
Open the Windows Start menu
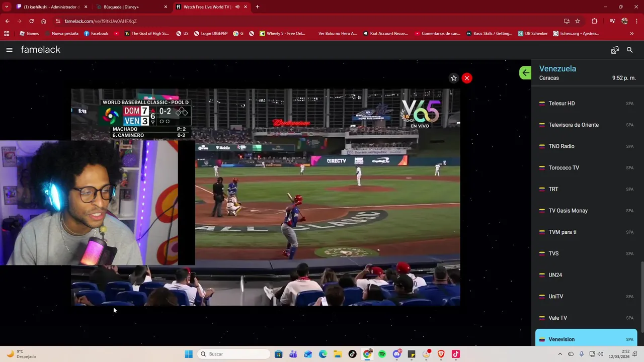click(188, 354)
